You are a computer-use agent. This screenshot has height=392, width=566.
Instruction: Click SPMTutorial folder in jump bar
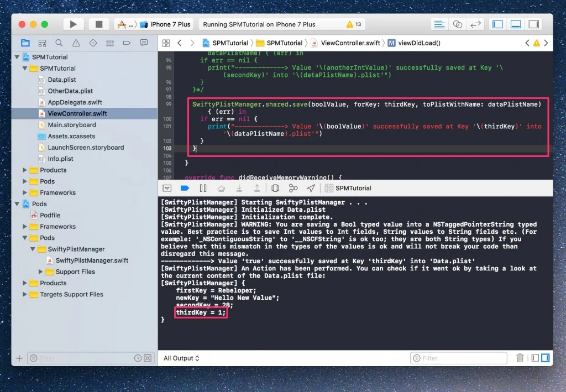point(279,43)
